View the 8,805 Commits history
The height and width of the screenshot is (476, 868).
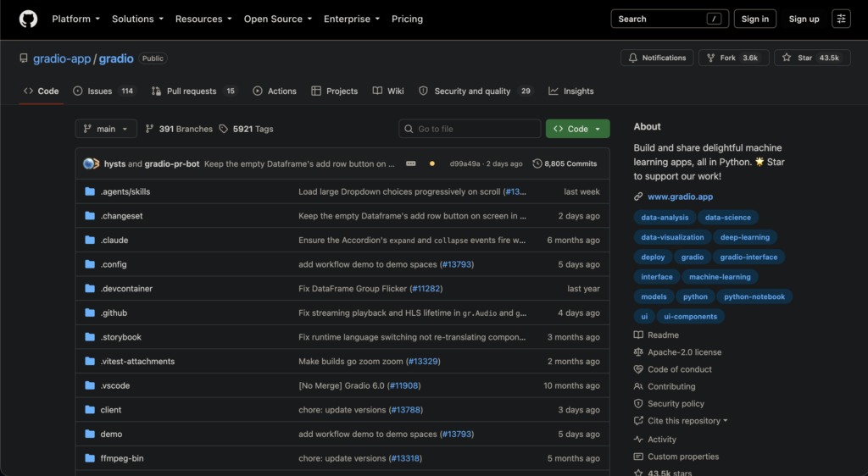point(565,163)
